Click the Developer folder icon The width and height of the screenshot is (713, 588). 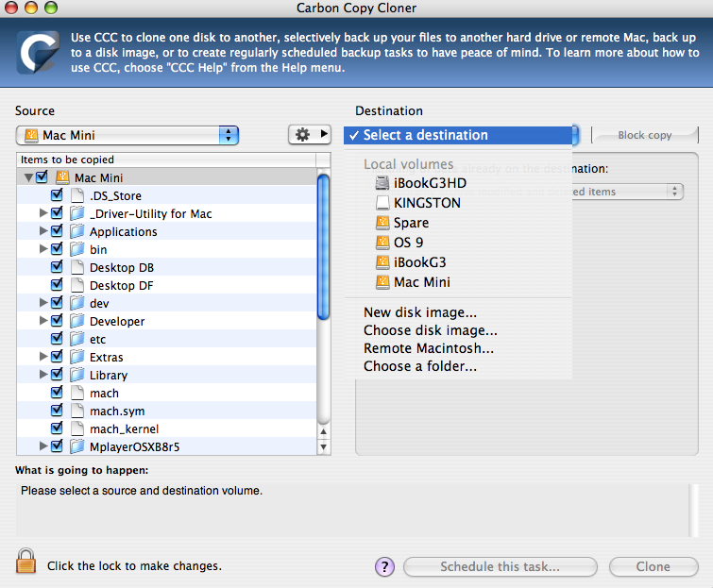pyautogui.click(x=77, y=321)
